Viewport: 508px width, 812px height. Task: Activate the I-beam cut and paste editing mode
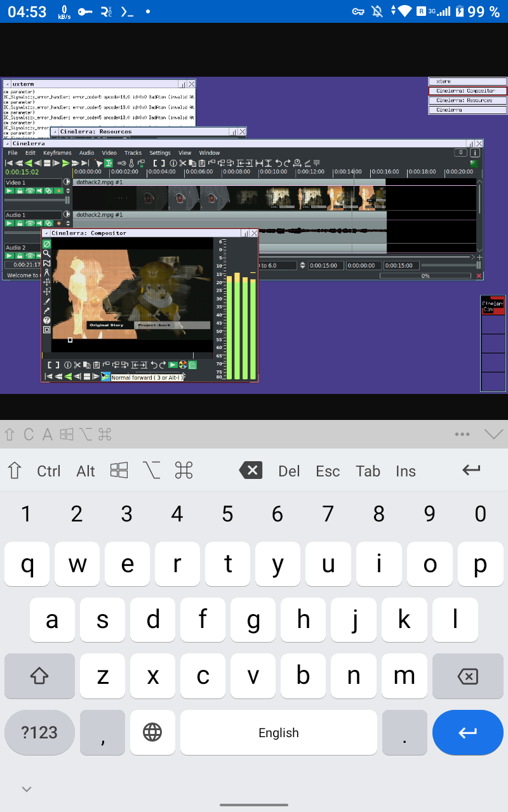[109, 163]
